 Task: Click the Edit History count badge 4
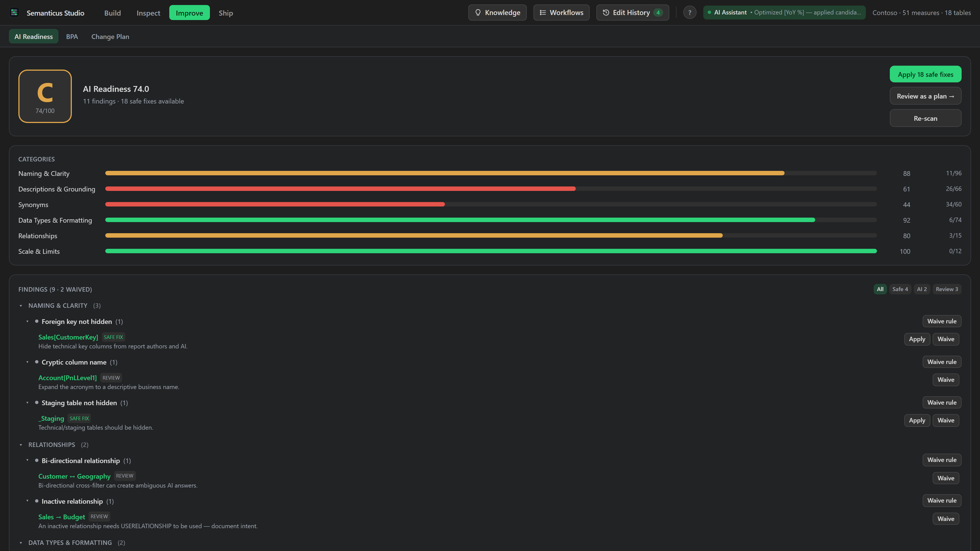pos(658,13)
